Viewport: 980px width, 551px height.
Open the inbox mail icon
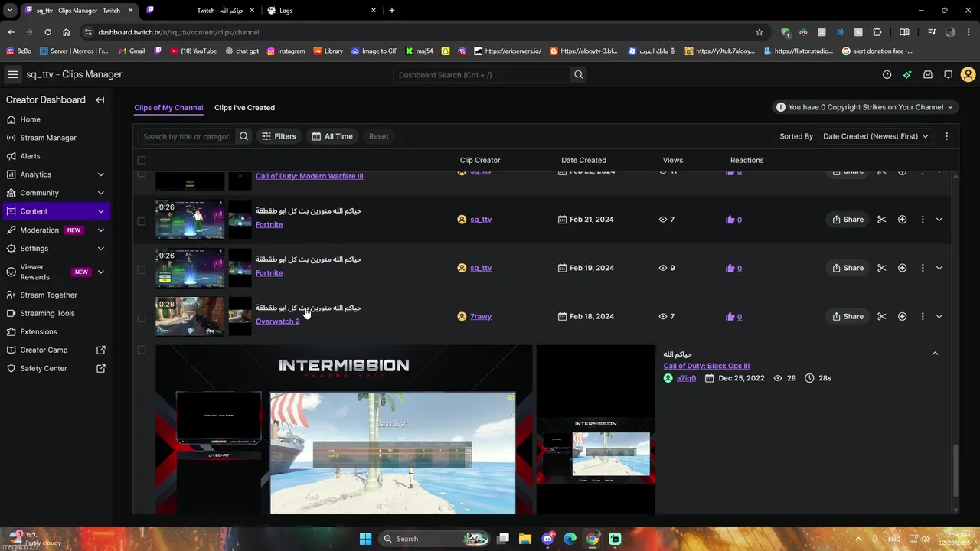[x=927, y=74]
